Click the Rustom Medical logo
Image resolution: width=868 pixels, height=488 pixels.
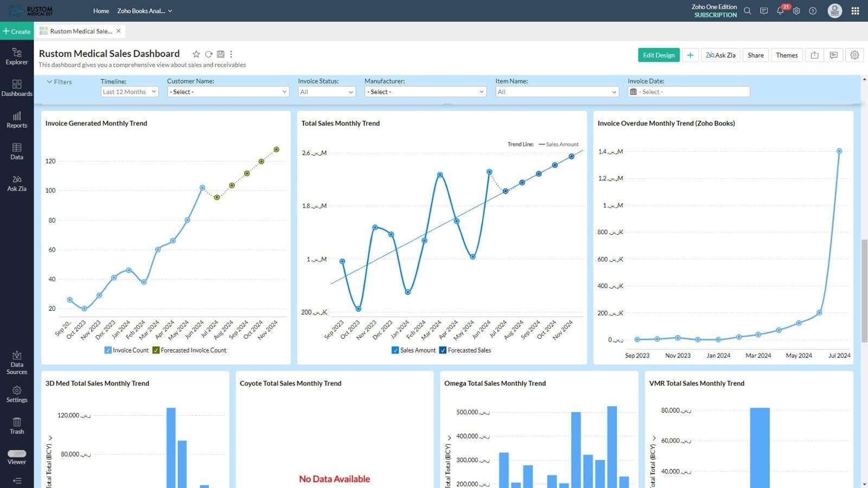[x=31, y=11]
